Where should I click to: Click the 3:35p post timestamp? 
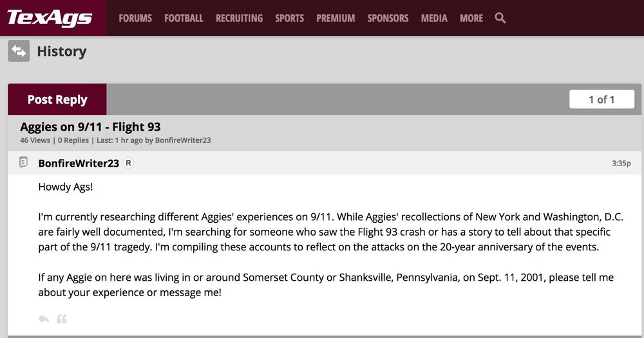click(621, 164)
